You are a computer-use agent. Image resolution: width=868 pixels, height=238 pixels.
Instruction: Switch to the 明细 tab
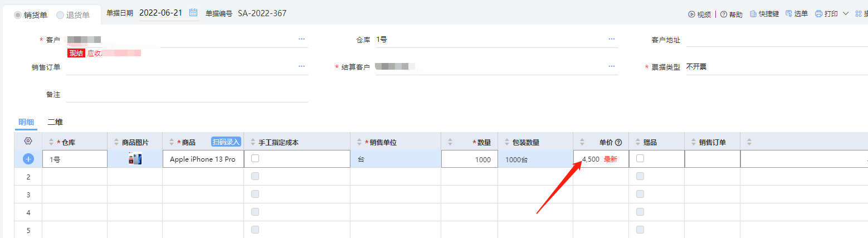pos(26,122)
